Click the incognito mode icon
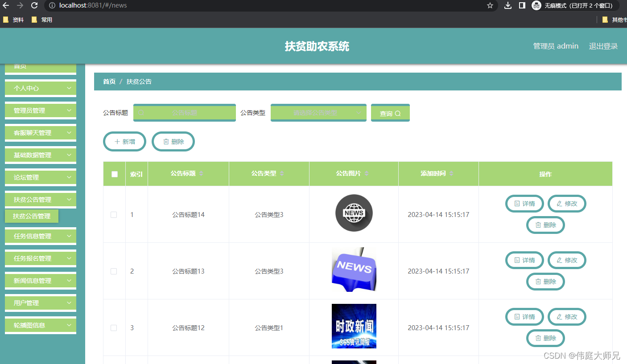Screen dimensions: 627x364 tap(536, 5)
